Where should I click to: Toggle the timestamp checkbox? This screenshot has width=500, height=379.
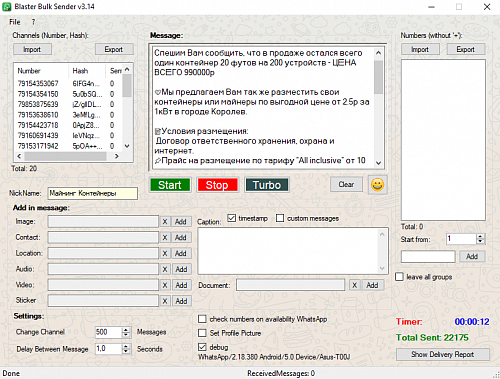click(231, 218)
